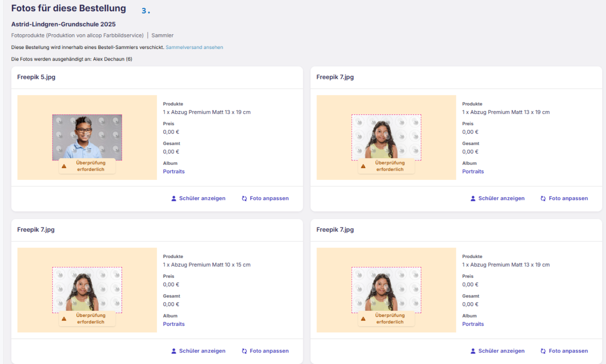Viewport: 606px width, 364px height.
Task: Open Portraits album in the 10 x 15 cm card
Action: 174,324
